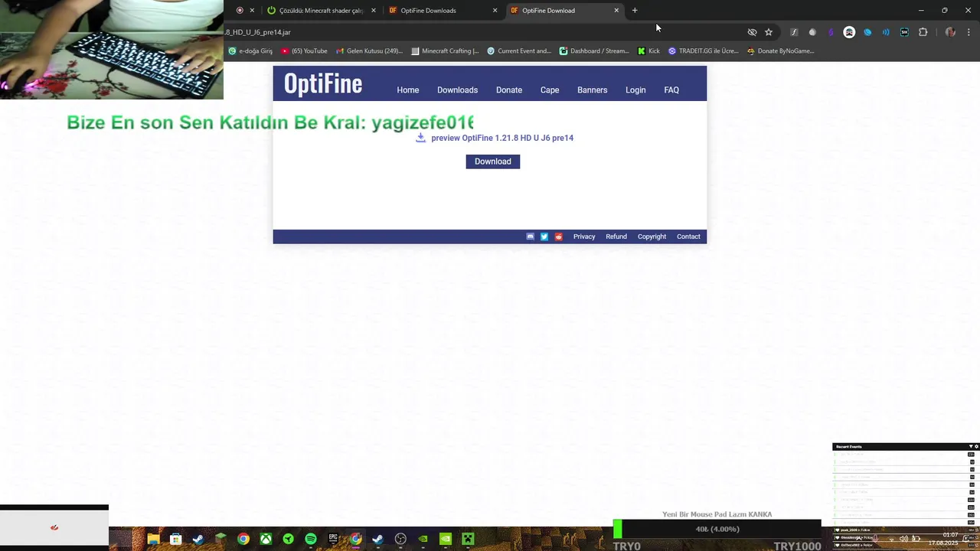Open the Chrome Extensions puzzle menu

coord(923,32)
